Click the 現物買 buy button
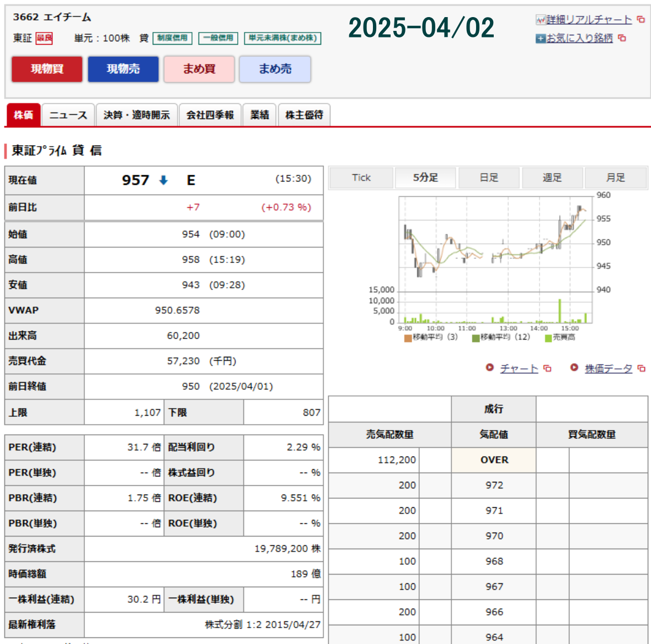 coord(47,69)
